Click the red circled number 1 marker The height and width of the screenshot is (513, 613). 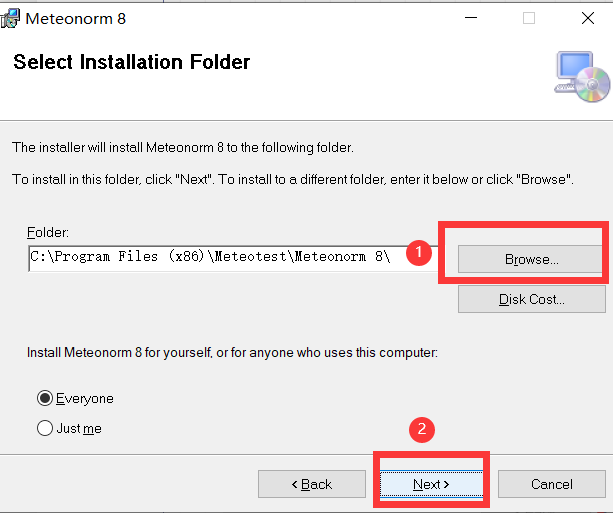(419, 253)
